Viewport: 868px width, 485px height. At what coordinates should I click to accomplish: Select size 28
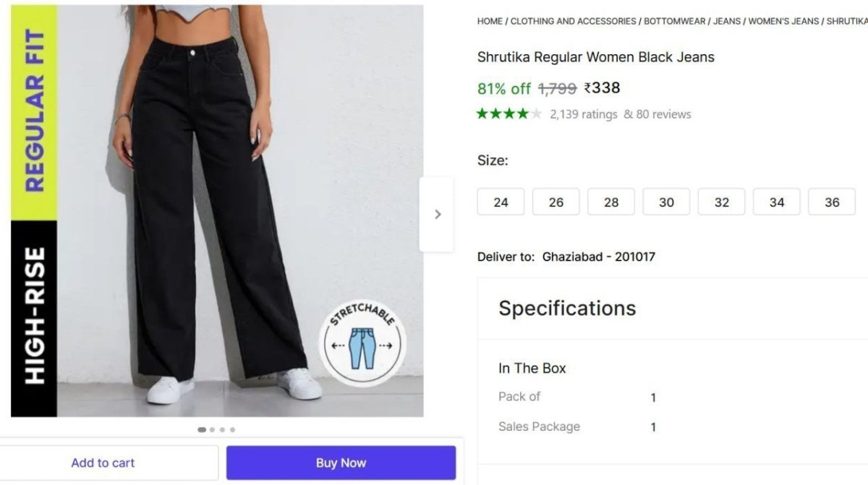[611, 202]
